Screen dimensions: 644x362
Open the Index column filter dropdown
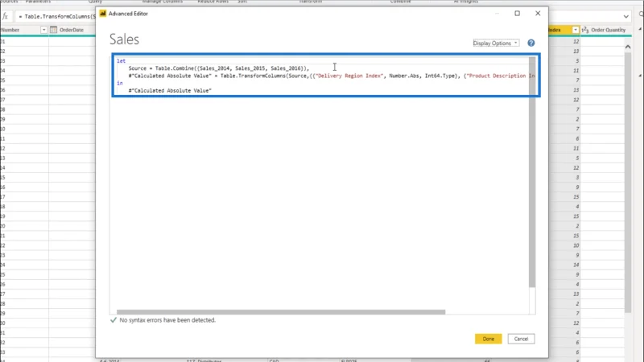point(575,30)
